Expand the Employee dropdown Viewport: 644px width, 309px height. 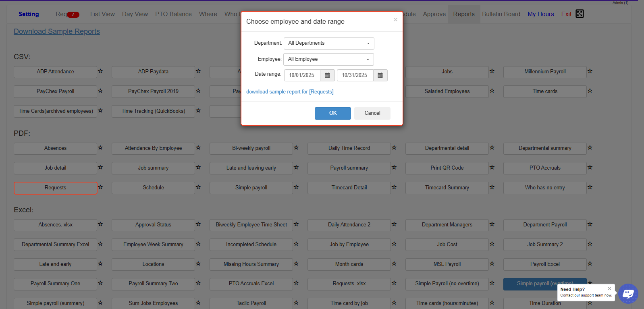pos(328,59)
